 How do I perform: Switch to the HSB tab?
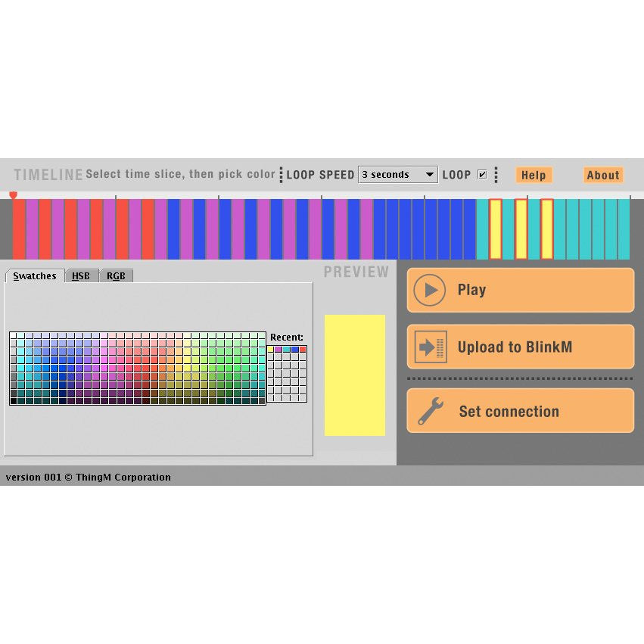click(x=81, y=276)
